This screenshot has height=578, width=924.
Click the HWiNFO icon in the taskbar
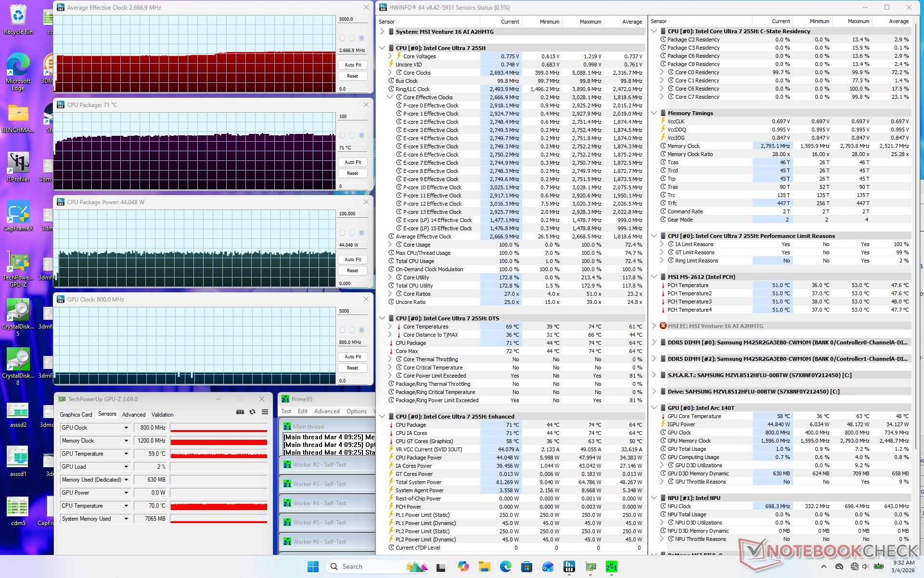tap(569, 567)
